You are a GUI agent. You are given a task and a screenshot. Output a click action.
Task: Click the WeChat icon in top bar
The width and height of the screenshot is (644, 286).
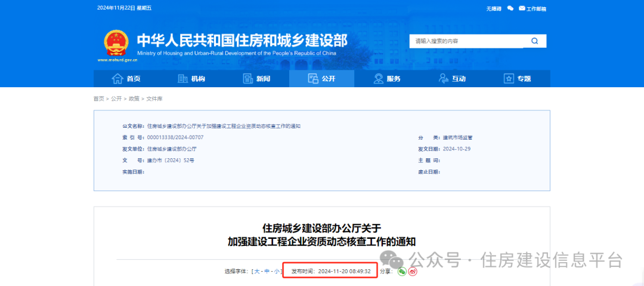[510, 8]
